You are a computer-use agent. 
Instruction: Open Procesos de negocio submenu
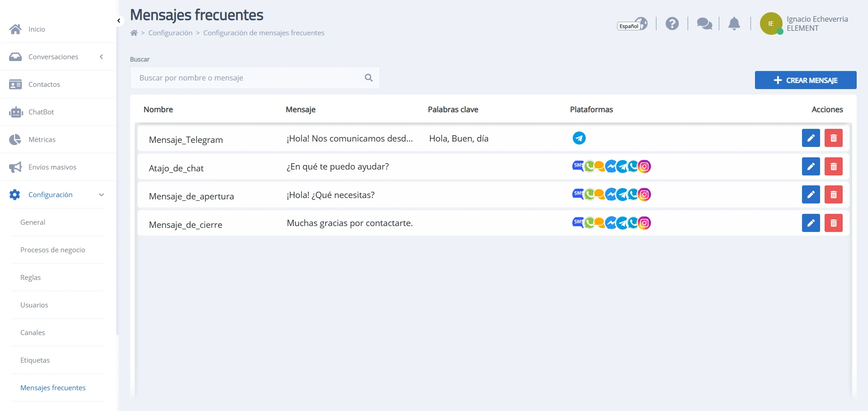coord(52,250)
